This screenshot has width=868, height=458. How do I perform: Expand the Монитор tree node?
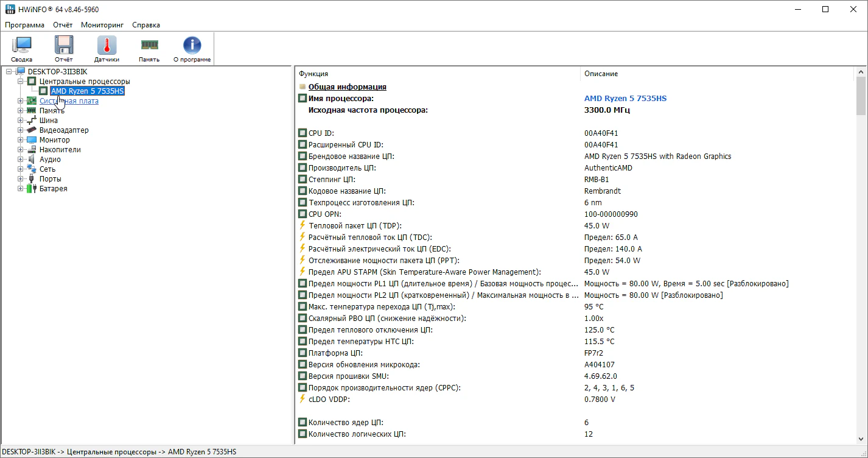click(x=21, y=140)
